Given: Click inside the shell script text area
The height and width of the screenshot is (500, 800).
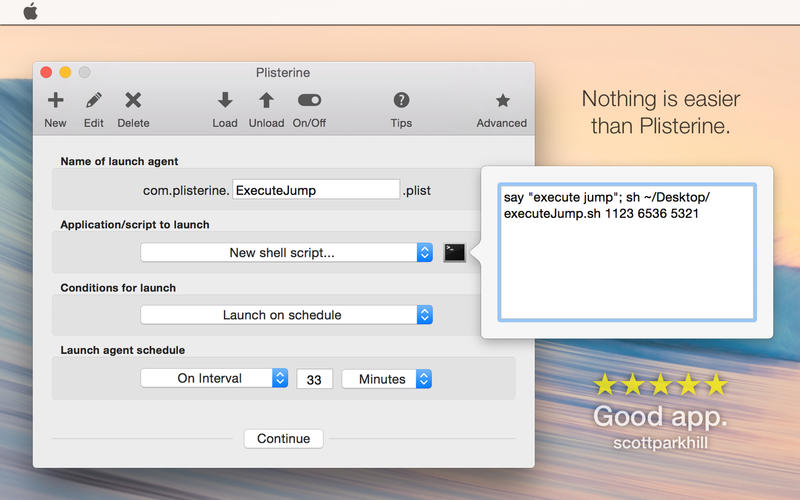Looking at the screenshot, I should pyautogui.click(x=627, y=265).
